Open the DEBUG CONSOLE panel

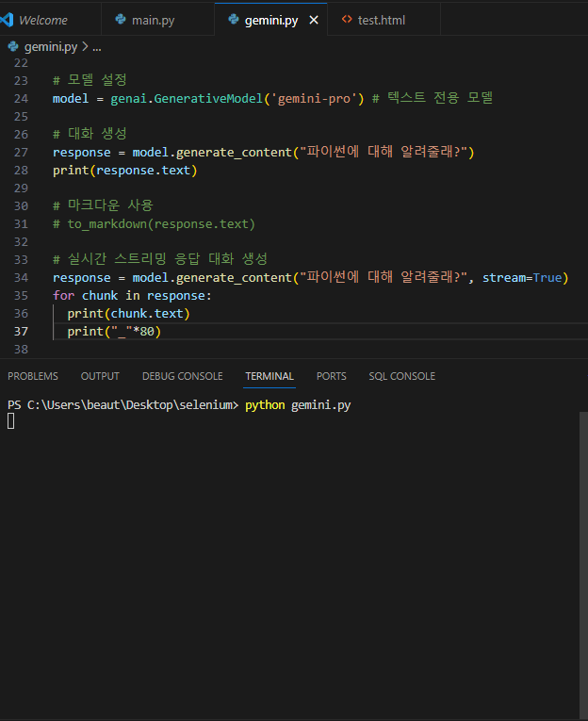pyautogui.click(x=183, y=376)
